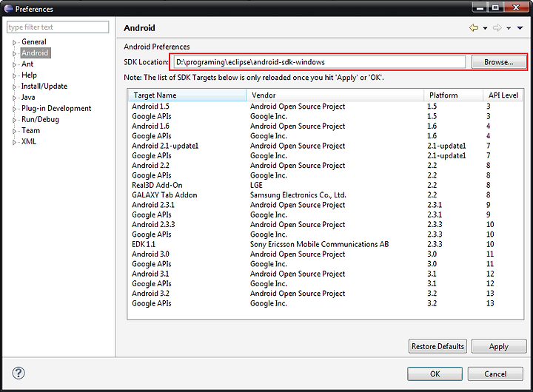Image resolution: width=533 pixels, height=392 pixels.
Task: Select the GALAXY Tab Addon row
Action: (x=326, y=195)
